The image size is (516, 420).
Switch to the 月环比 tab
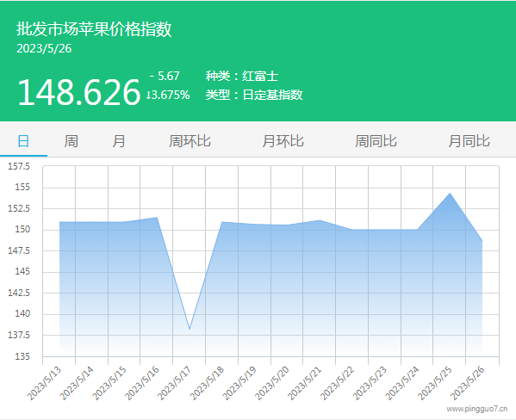pyautogui.click(x=283, y=141)
